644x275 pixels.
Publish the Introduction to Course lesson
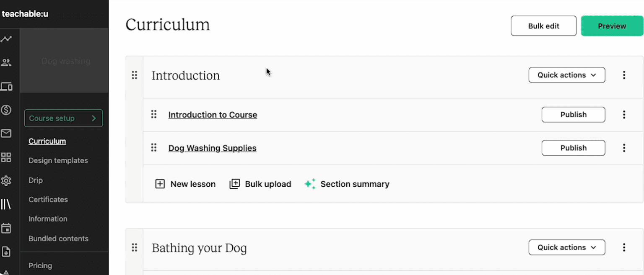coord(573,114)
